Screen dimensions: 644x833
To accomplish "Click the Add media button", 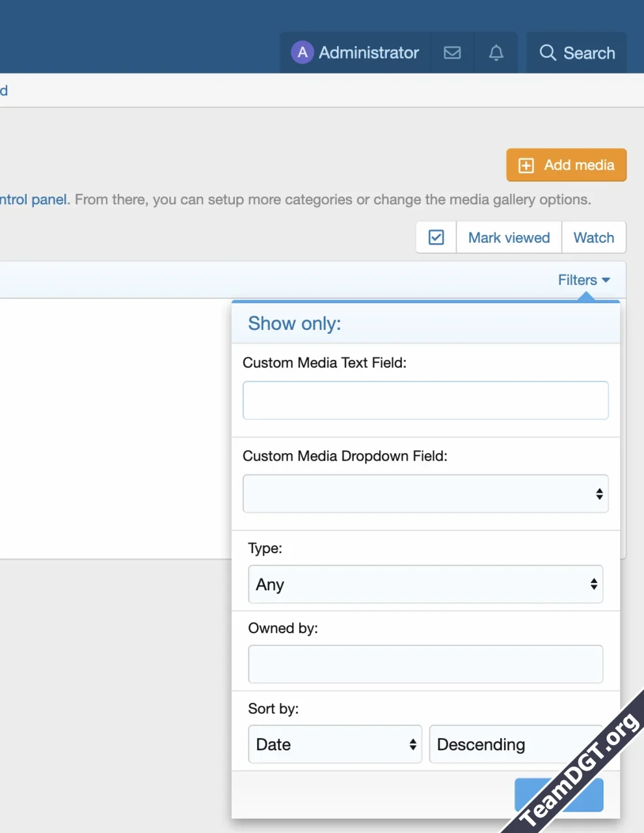I will pos(565,165).
